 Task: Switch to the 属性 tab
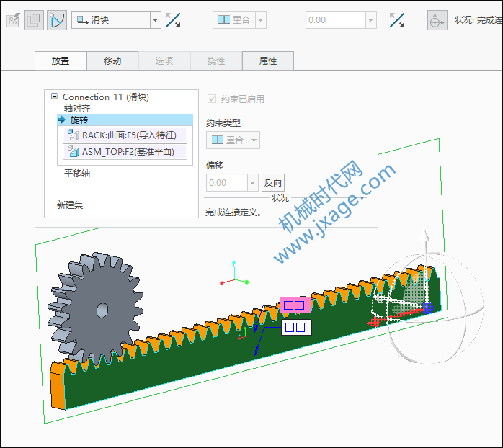tap(268, 61)
